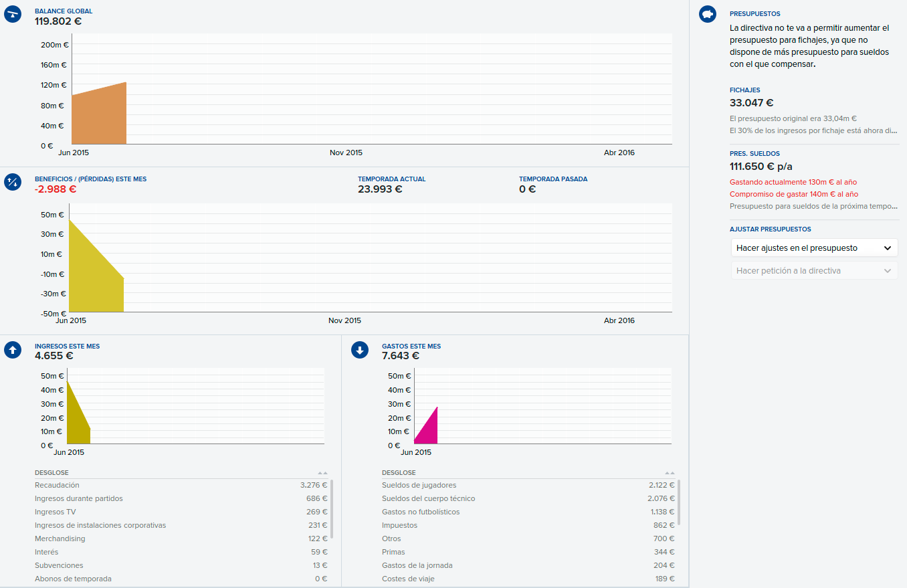Select the Recaudación income row
The image size is (907, 588).
tap(181, 485)
